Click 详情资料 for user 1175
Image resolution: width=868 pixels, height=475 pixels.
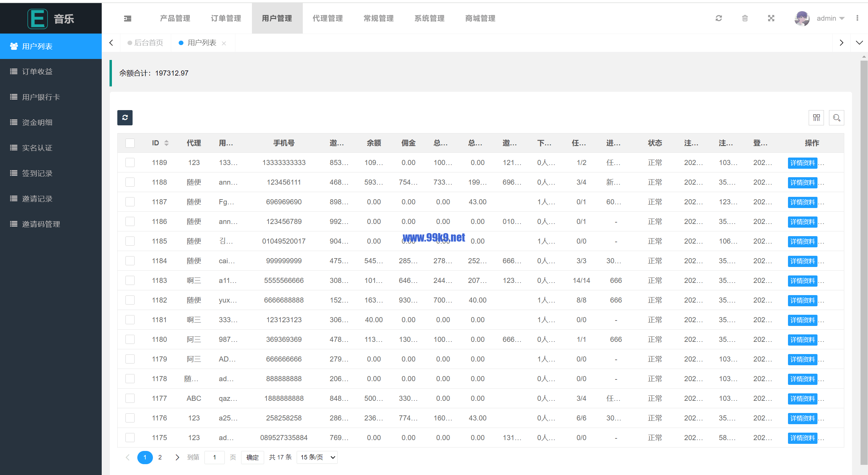pyautogui.click(x=803, y=438)
